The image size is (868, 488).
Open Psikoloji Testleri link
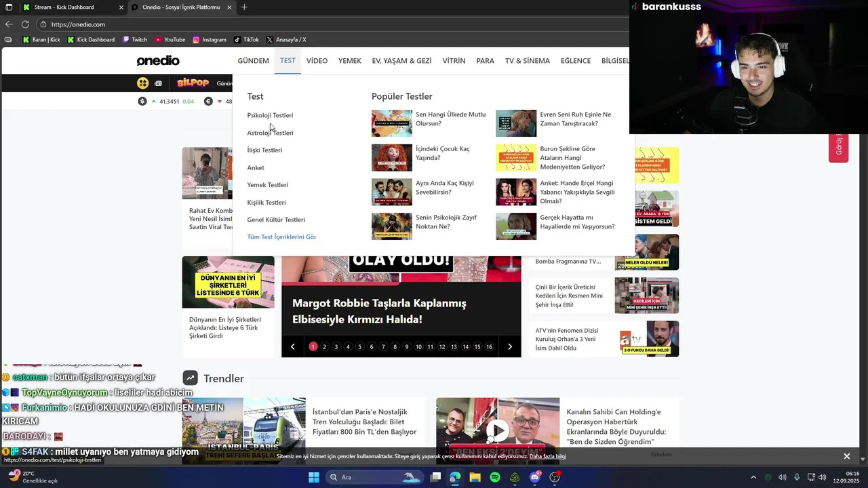pyautogui.click(x=270, y=115)
